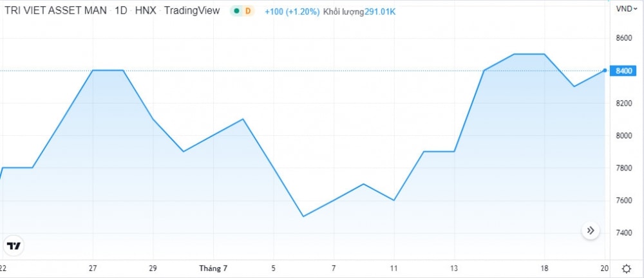The width and height of the screenshot is (644, 278).
Task: Click the orange D data indicator
Action: [248, 11]
